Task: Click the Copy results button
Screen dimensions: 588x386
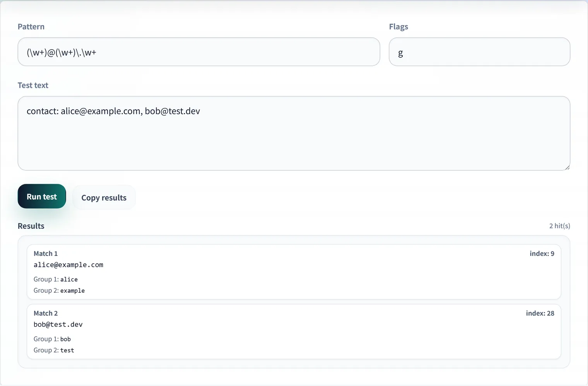Action: click(x=104, y=197)
